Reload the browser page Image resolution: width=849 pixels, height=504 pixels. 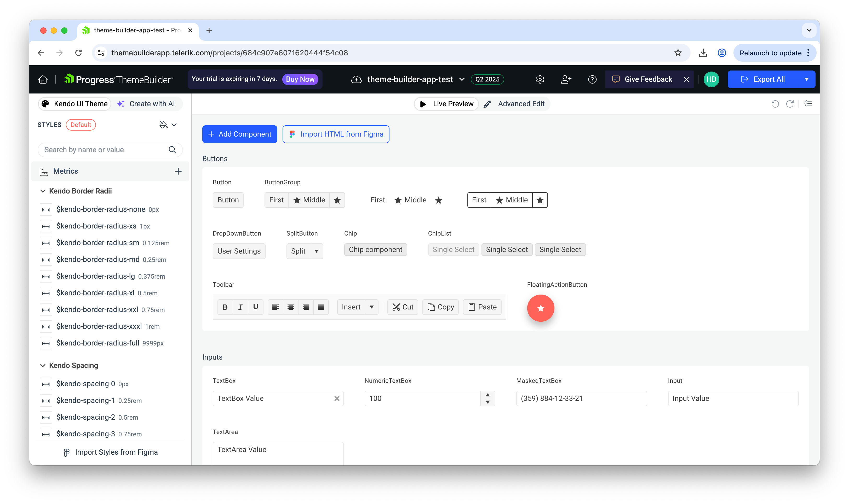pyautogui.click(x=78, y=53)
